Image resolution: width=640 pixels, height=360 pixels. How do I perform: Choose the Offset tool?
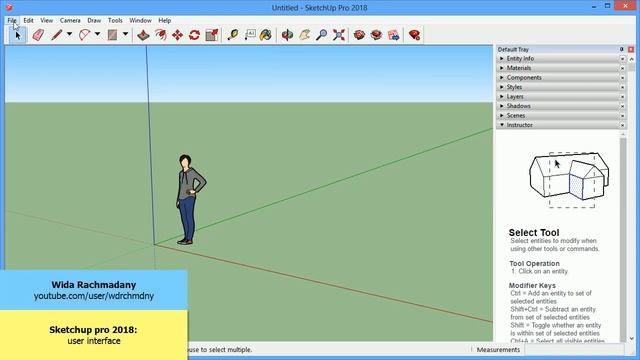tap(160, 35)
